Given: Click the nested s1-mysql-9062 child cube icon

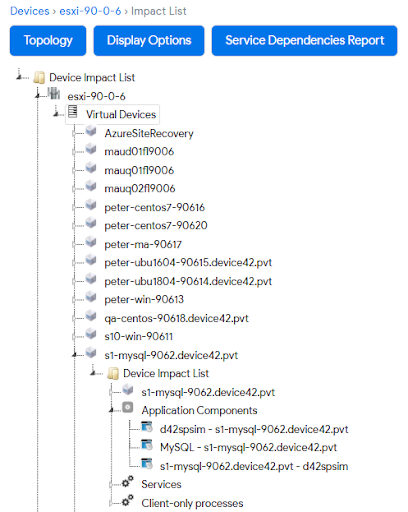Looking at the screenshot, I should 128,389.
